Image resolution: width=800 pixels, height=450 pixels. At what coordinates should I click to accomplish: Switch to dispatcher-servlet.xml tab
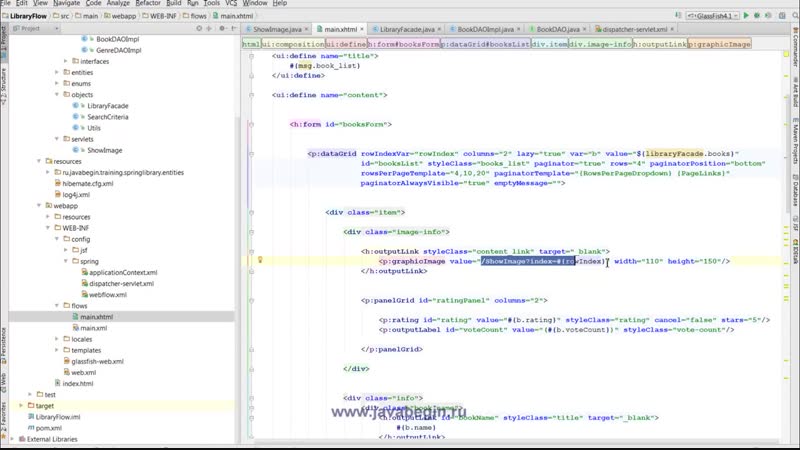(x=635, y=29)
